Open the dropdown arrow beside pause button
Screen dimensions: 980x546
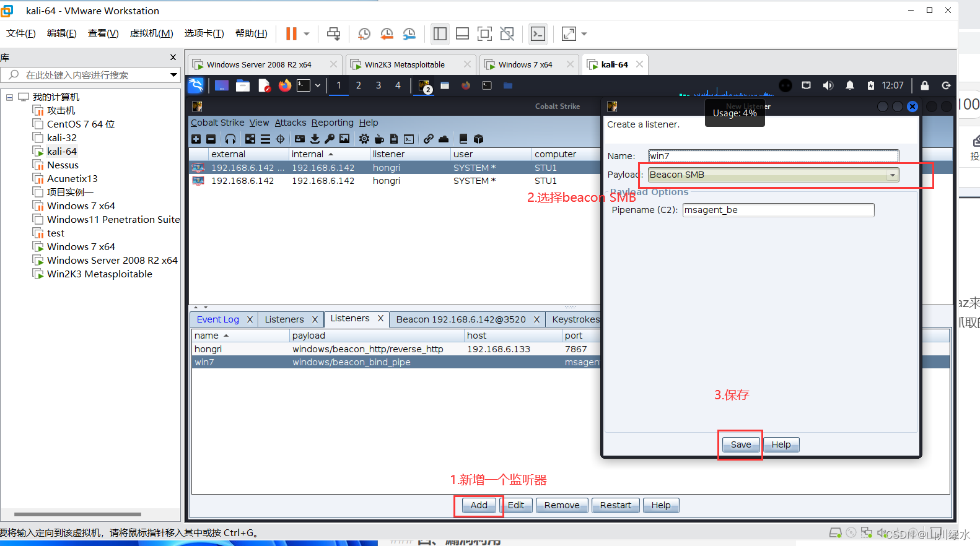(x=306, y=34)
